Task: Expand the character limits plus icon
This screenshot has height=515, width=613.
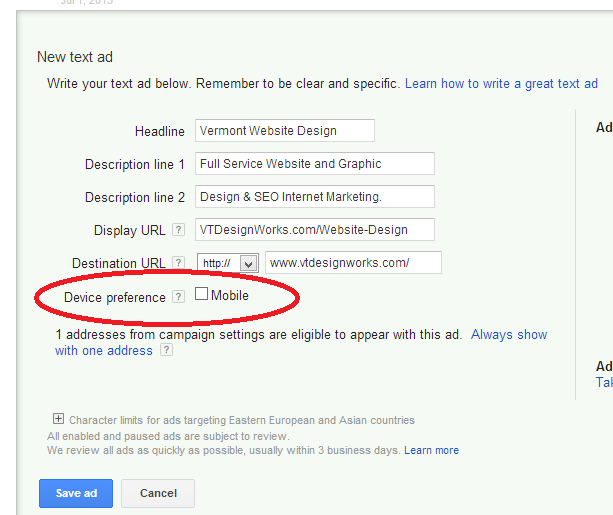Action: tap(58, 419)
